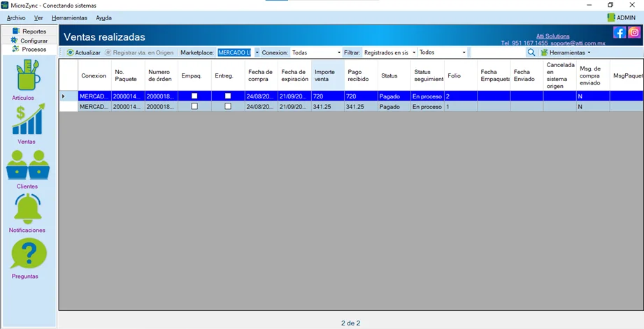644x329 pixels.
Task: Click the ADMIN user icon
Action: pos(610,17)
